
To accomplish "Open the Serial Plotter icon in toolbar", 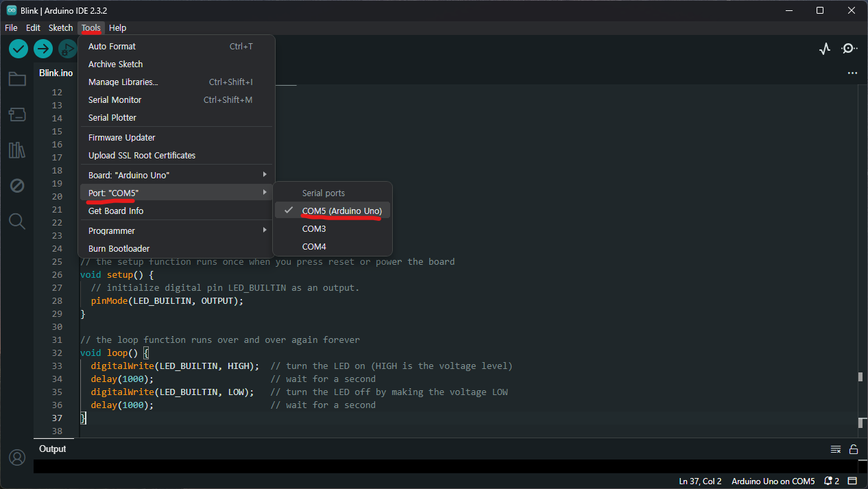I will (825, 49).
